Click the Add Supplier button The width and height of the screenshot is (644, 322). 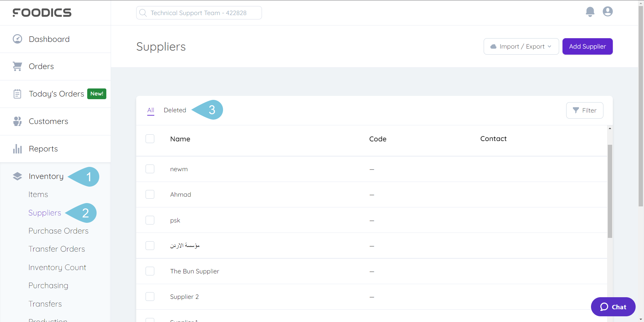(587, 46)
